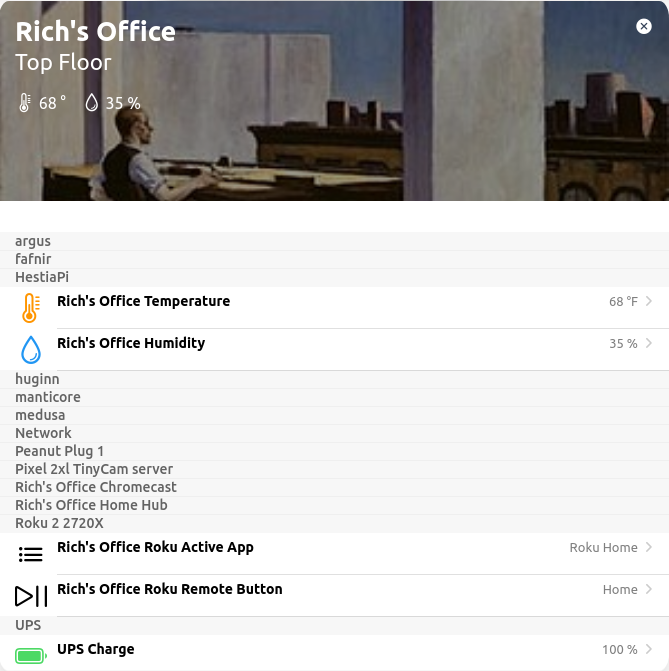Open Roku Active App options chevron

click(x=649, y=547)
